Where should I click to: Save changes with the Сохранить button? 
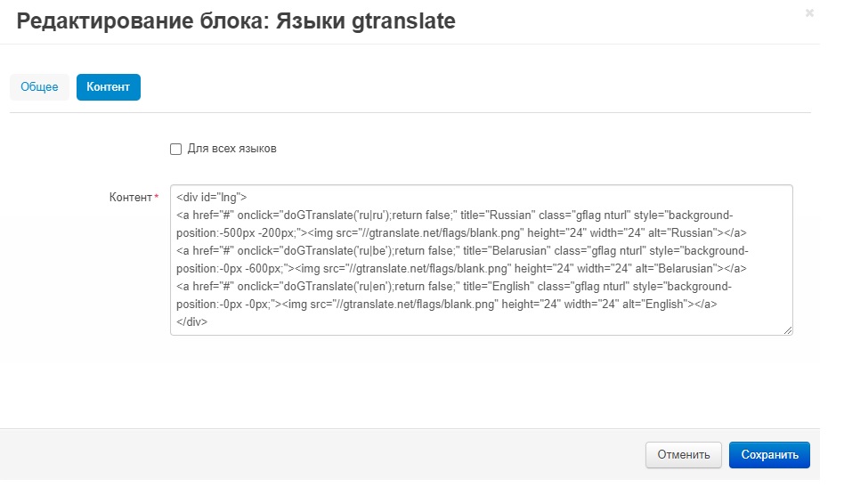click(769, 454)
